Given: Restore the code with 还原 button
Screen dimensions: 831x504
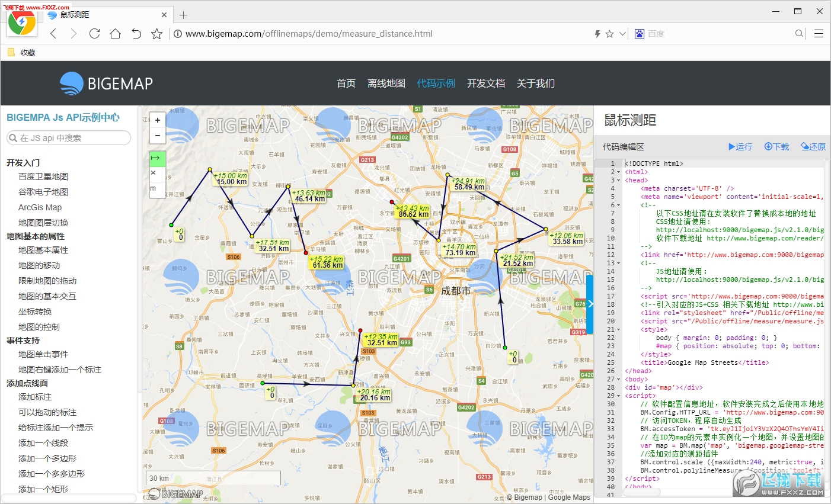Looking at the screenshot, I should point(813,147).
